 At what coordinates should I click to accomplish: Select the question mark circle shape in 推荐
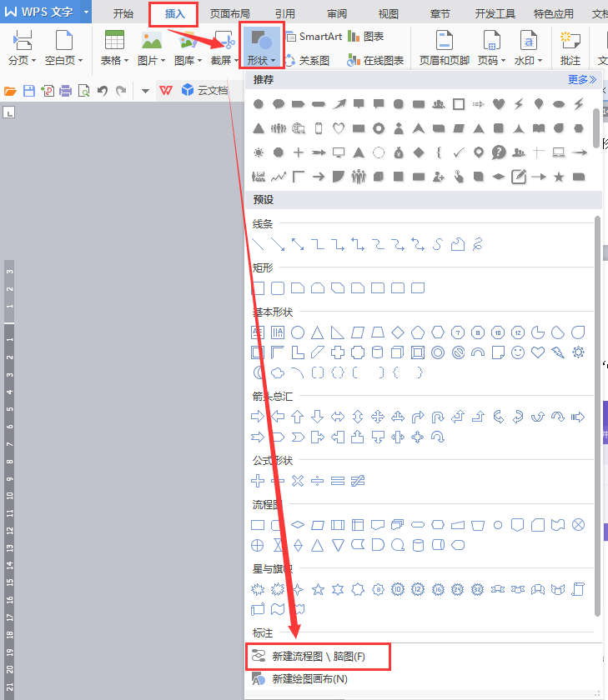(499, 152)
